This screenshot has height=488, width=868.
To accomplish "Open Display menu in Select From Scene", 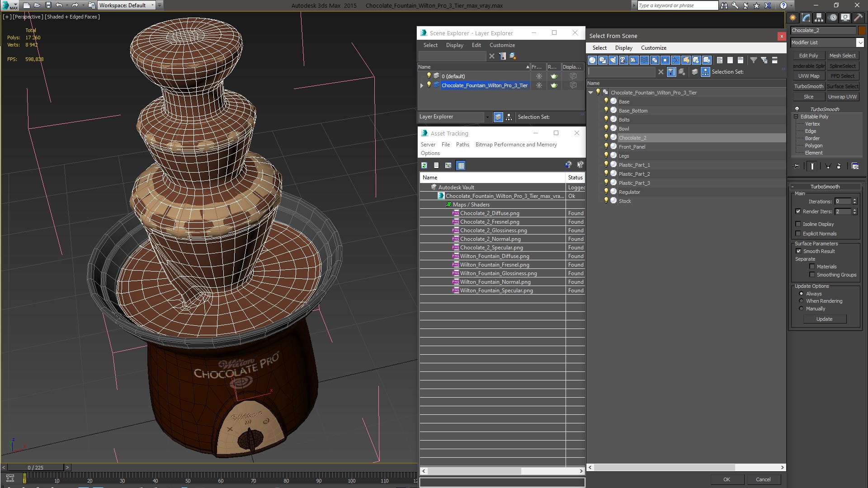I will click(x=623, y=48).
